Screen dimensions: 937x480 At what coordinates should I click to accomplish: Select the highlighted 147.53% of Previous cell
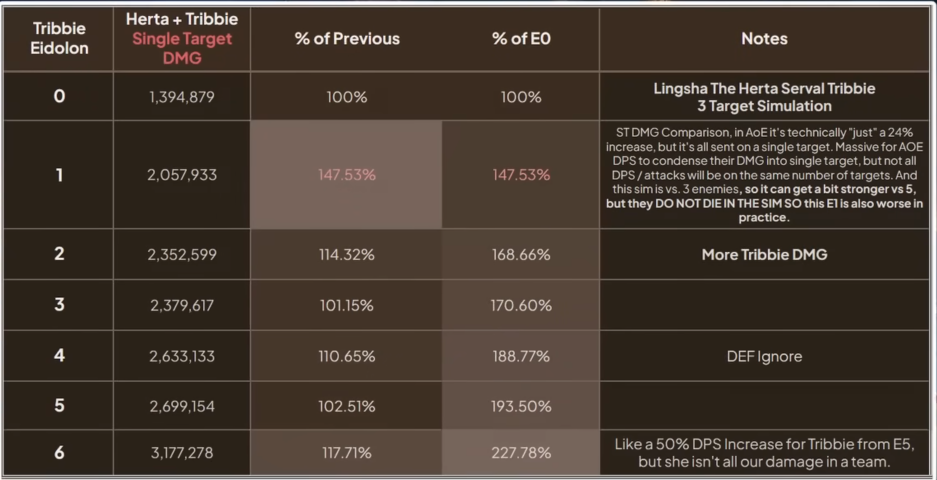point(347,175)
